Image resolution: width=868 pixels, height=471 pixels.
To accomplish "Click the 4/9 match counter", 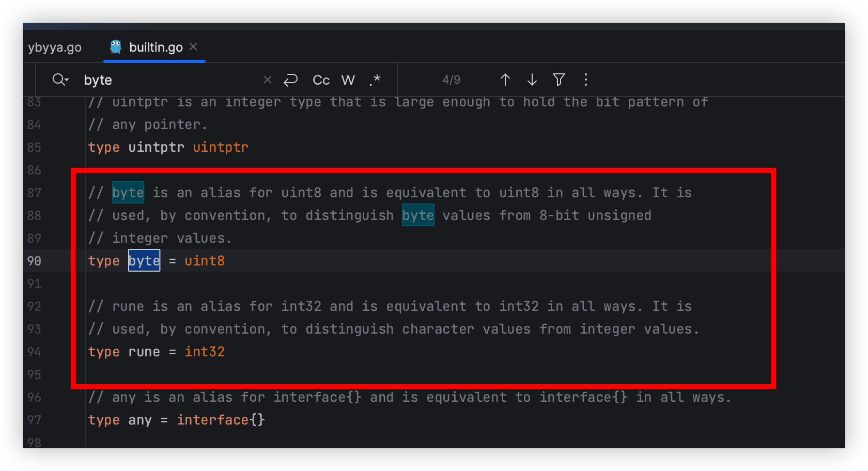I will [451, 80].
